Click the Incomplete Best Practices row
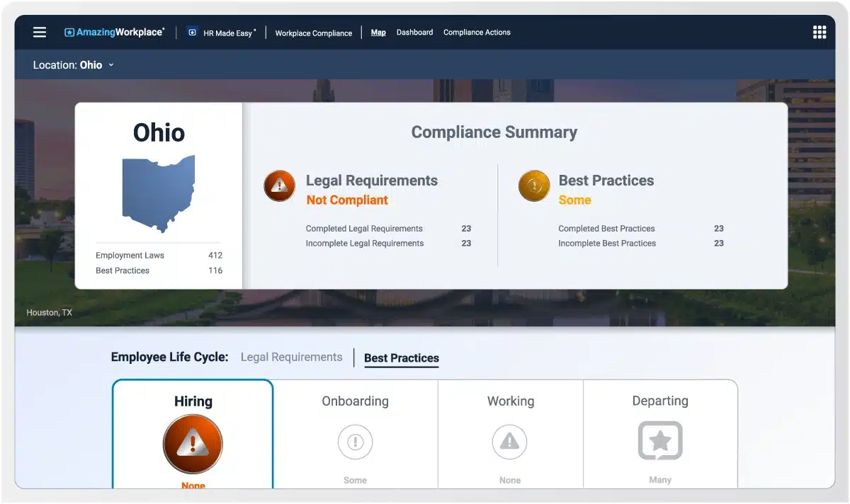The width and height of the screenshot is (850, 504). 641,244
